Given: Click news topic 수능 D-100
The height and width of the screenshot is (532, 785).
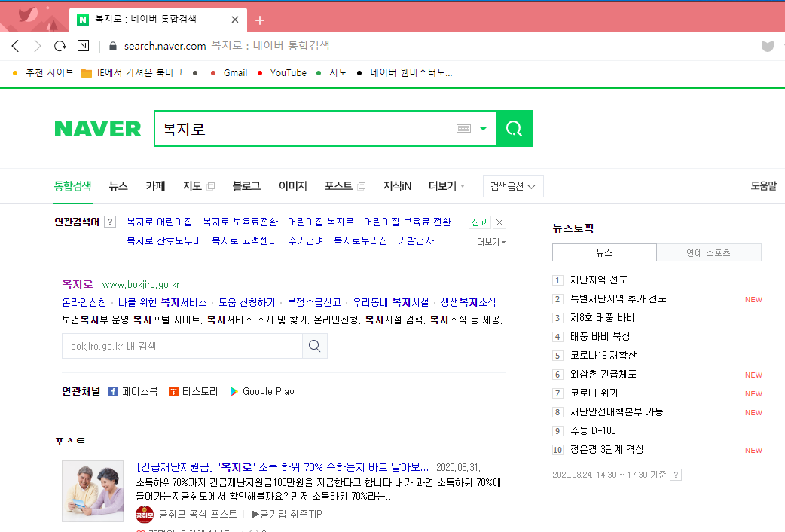Looking at the screenshot, I should click(593, 430).
